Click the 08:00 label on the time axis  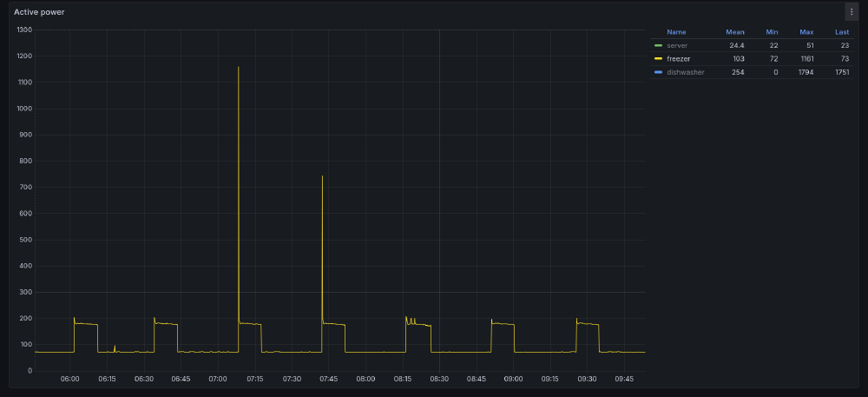coord(365,379)
